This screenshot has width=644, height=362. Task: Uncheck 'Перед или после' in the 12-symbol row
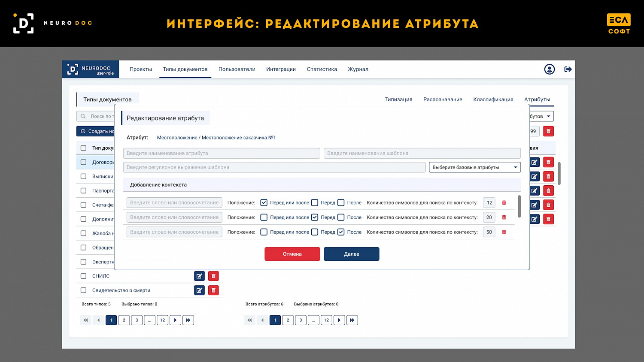coord(264,203)
